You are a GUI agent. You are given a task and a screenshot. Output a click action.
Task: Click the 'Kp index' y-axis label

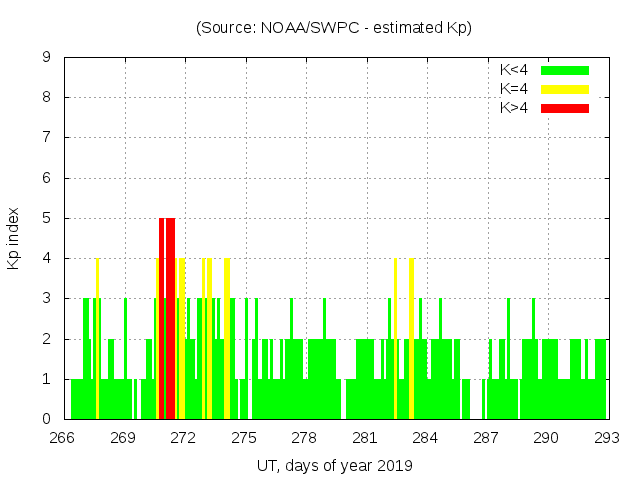point(14,238)
